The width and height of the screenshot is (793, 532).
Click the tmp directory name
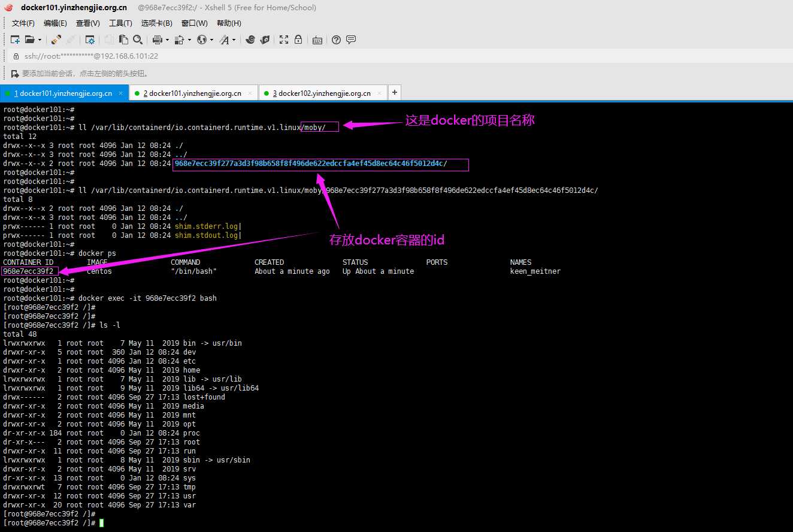[x=189, y=487]
